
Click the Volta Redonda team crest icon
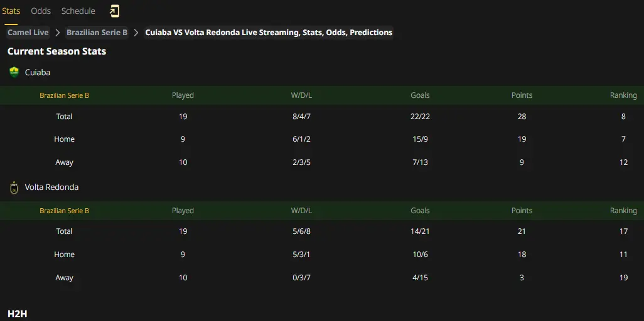tap(14, 187)
